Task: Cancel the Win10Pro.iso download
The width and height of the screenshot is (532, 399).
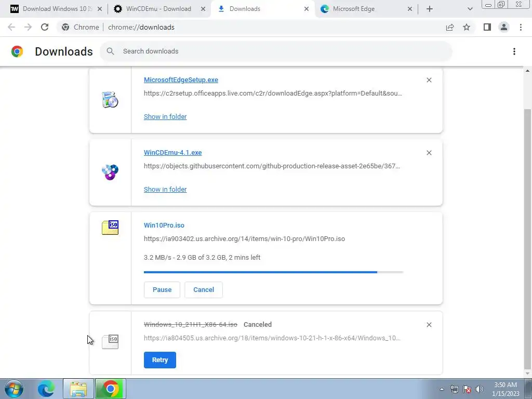Action: (x=204, y=290)
